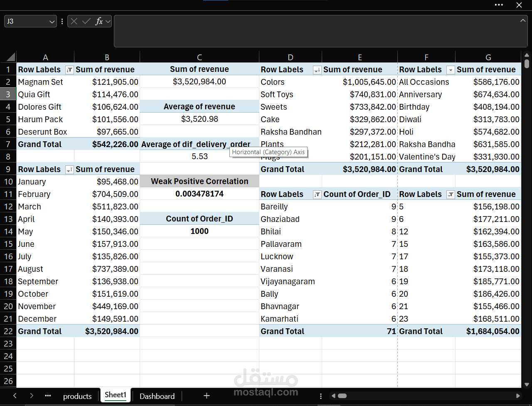Click the Select All triangle at the grid corner
The image size is (532, 406).
pos(11,57)
